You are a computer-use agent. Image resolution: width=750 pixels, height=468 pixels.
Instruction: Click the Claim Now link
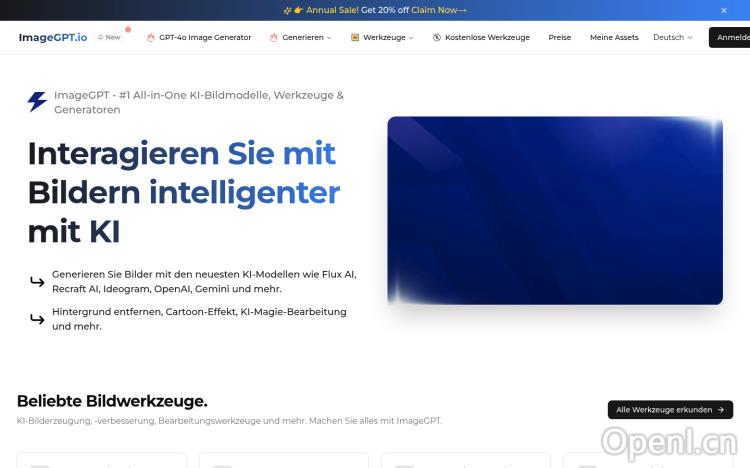click(438, 10)
